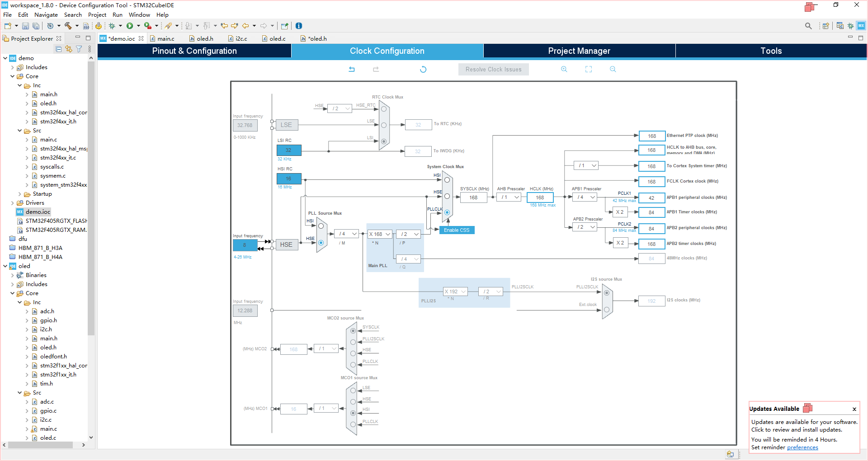Open the Project menu
The width and height of the screenshot is (868, 461).
[x=97, y=15]
